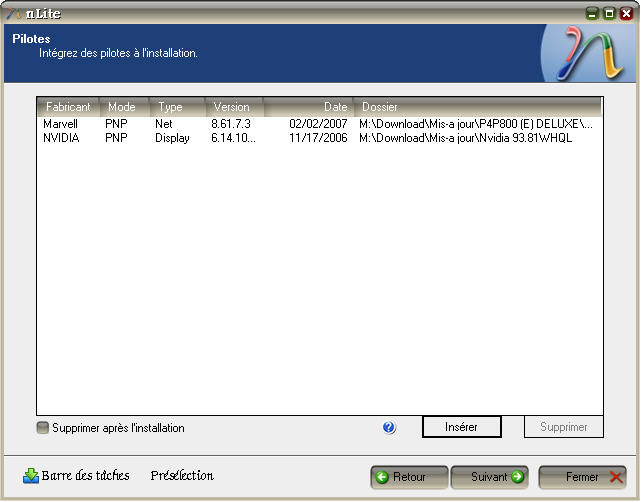Enable Supprimer après l'installation checkbox
The width and height of the screenshot is (641, 502).
point(43,428)
